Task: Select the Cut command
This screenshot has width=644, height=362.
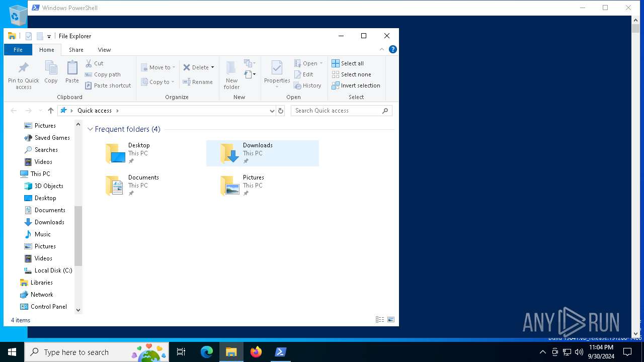Action: [x=94, y=63]
